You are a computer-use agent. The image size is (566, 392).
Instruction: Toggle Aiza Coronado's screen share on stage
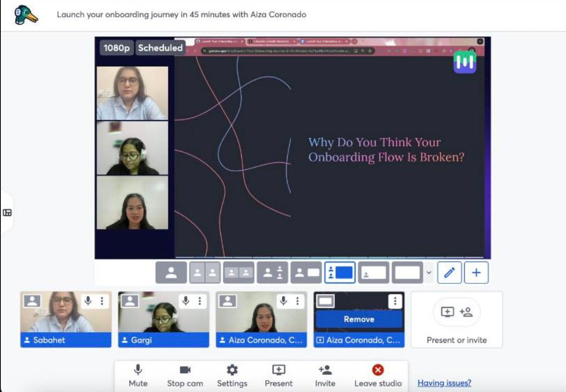pyautogui.click(x=325, y=301)
